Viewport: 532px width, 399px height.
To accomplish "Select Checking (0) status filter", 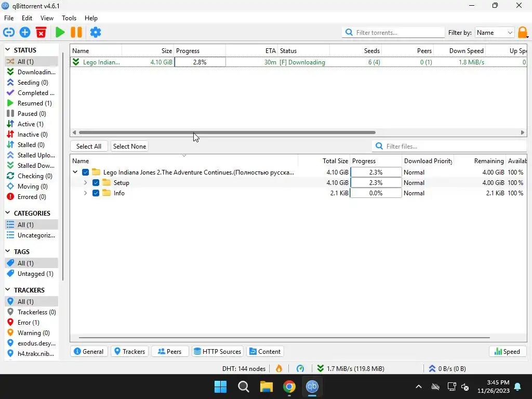I will [31, 176].
